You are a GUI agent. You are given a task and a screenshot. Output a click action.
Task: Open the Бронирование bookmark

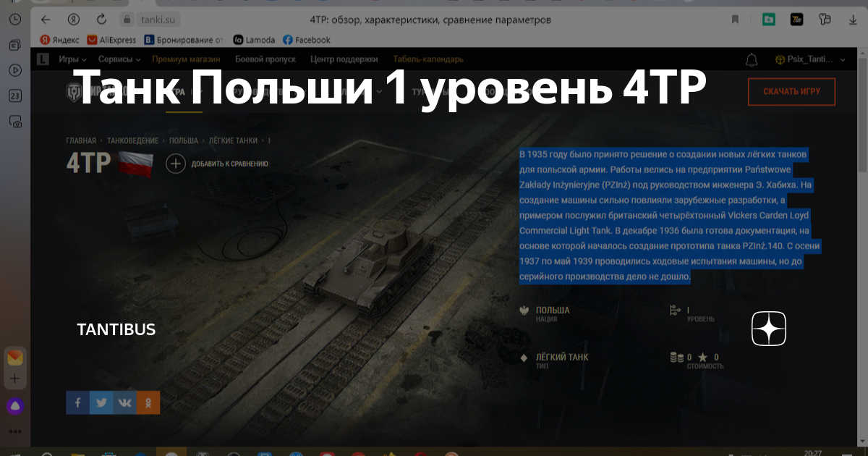(x=184, y=40)
